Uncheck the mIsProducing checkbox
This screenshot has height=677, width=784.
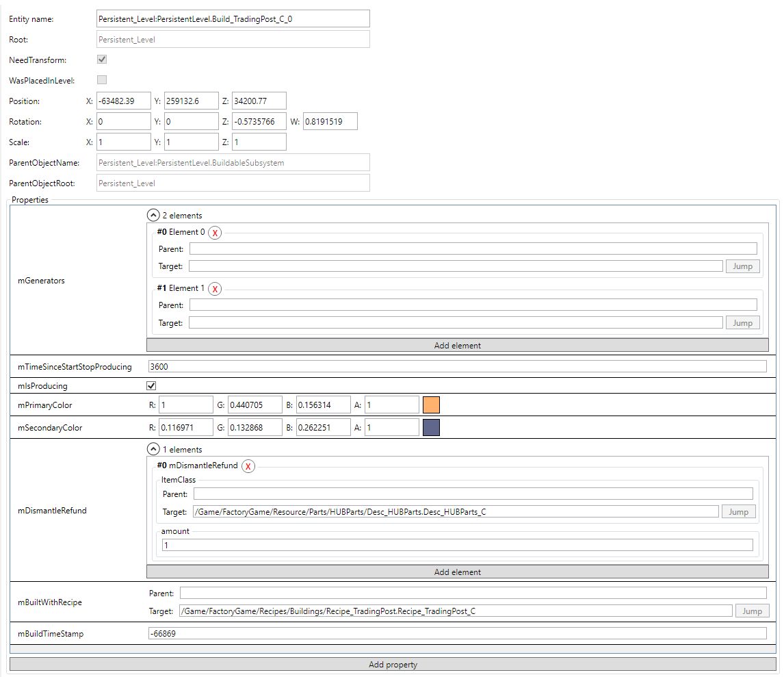tap(151, 385)
